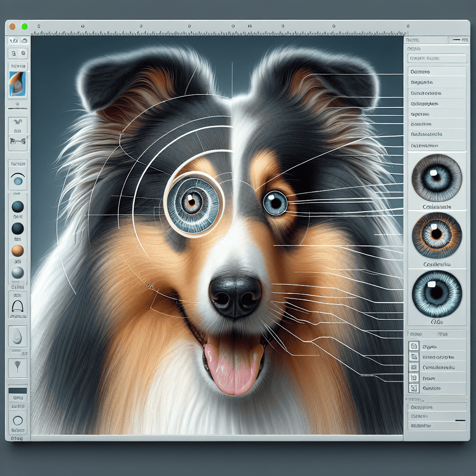Screen dimensions: 476x476
Task: Select the first entry in right panel list
Action: pyautogui.click(x=436, y=72)
